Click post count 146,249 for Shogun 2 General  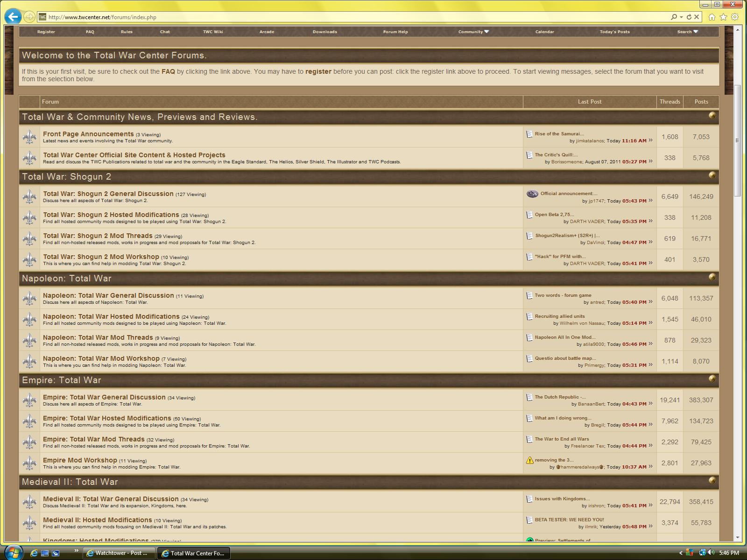[701, 196]
